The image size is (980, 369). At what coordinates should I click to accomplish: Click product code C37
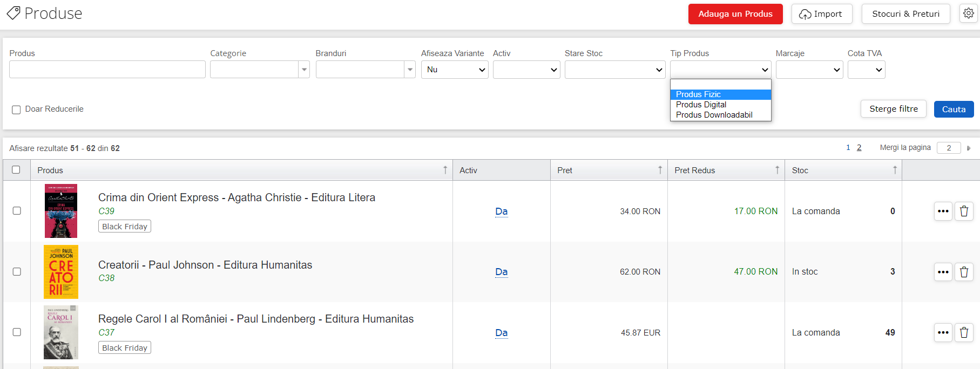[x=106, y=333]
